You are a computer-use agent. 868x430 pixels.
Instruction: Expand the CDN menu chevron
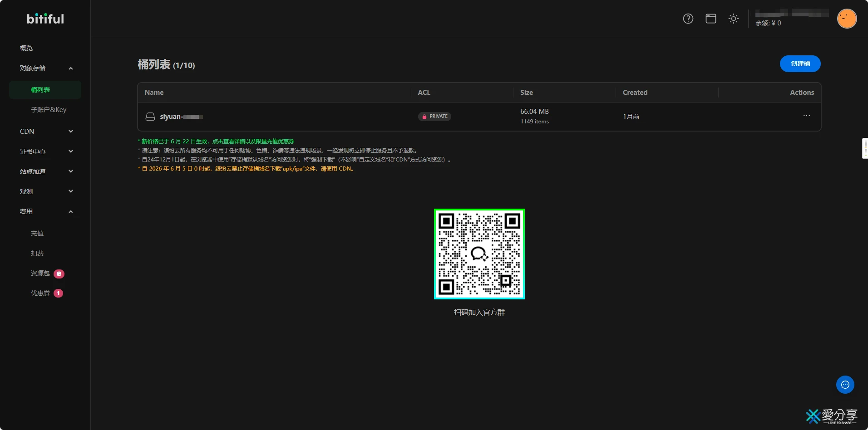point(71,132)
